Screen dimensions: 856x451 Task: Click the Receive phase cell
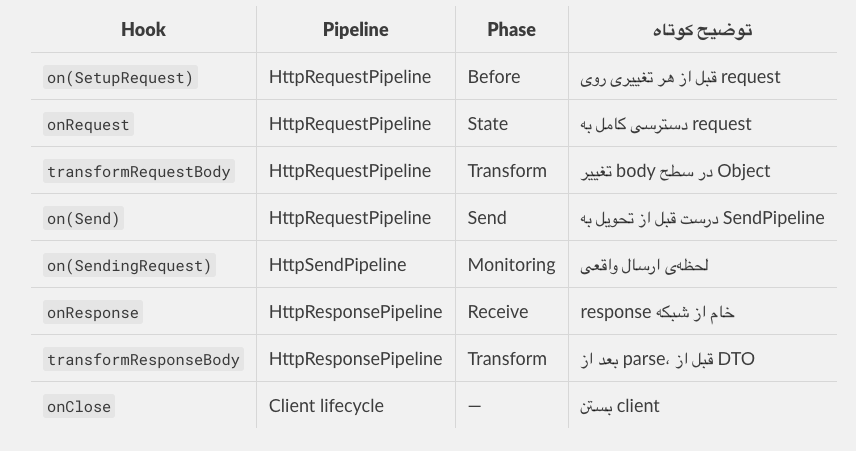[497, 312]
